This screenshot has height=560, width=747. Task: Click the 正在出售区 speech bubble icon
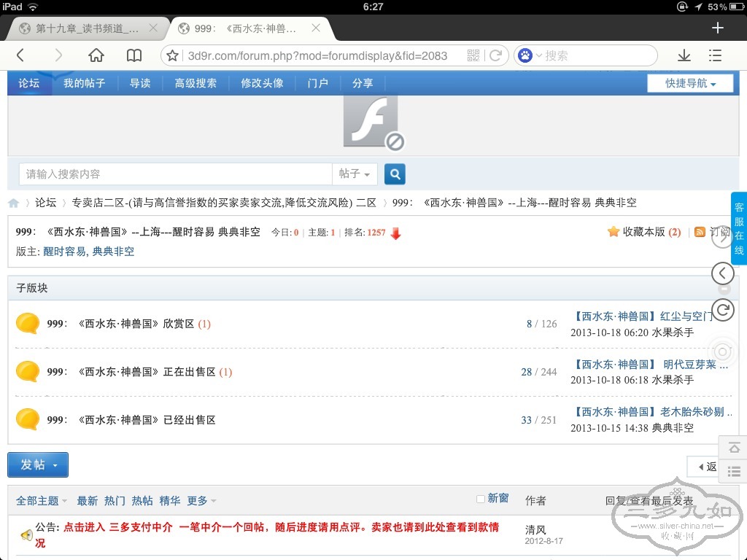pyautogui.click(x=28, y=371)
